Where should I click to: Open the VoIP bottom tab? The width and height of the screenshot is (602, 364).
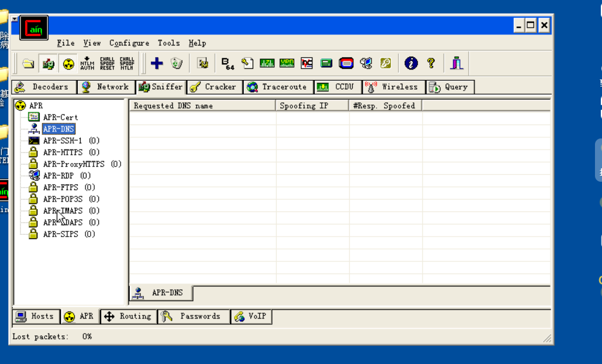252,317
